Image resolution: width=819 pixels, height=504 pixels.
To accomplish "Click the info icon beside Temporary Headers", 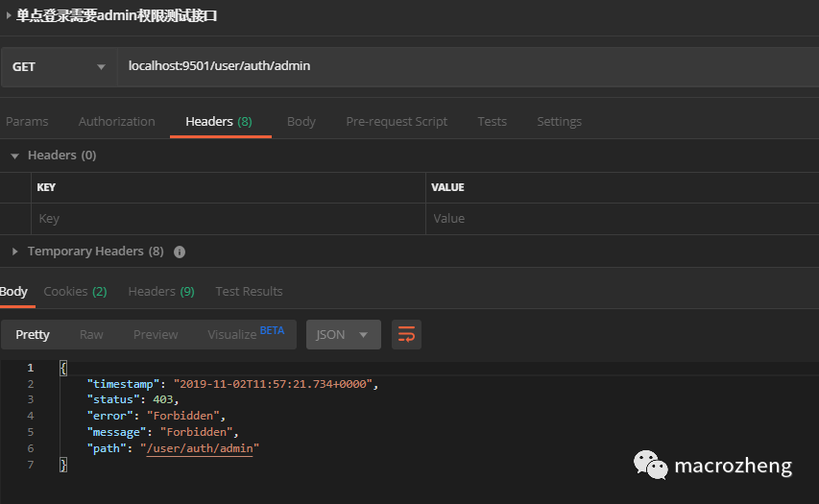I will [x=180, y=252].
